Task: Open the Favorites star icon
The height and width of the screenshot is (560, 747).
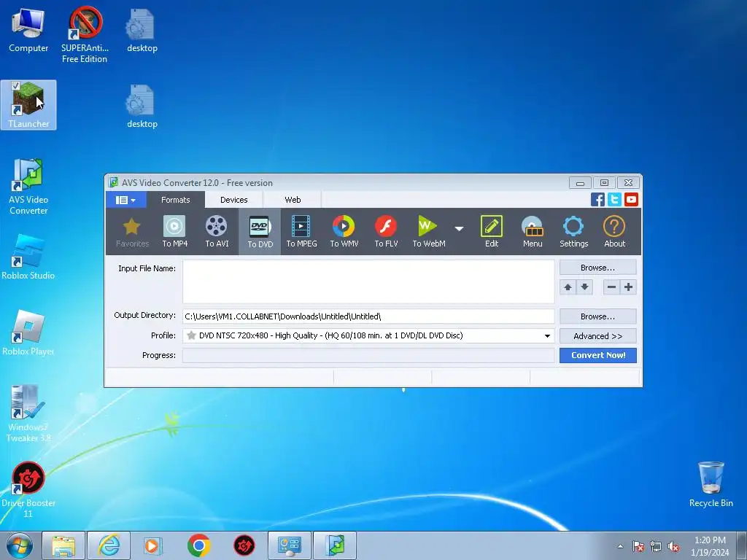Action: tap(132, 231)
